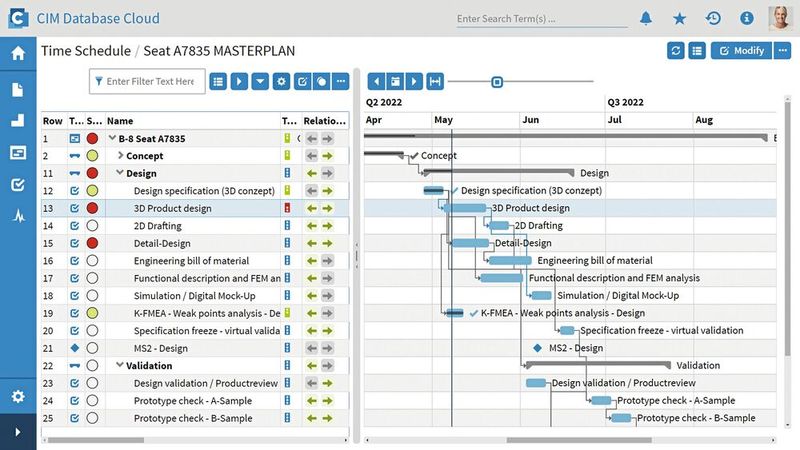This screenshot has width=800, height=450.
Task: Jump to today calendar button
Action: coord(395,82)
